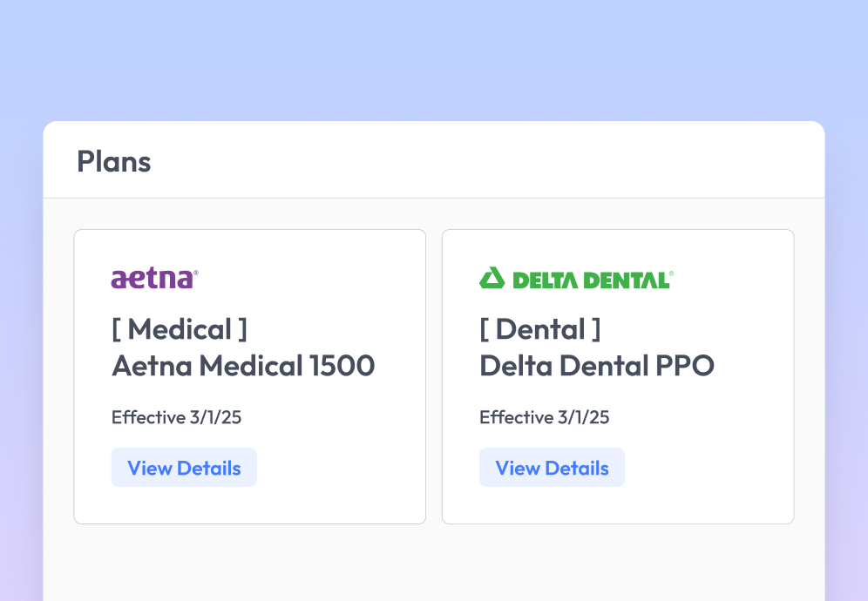Screen dimensions: 868x601
Task: Click the purple Aetna logo
Action: [x=154, y=279]
